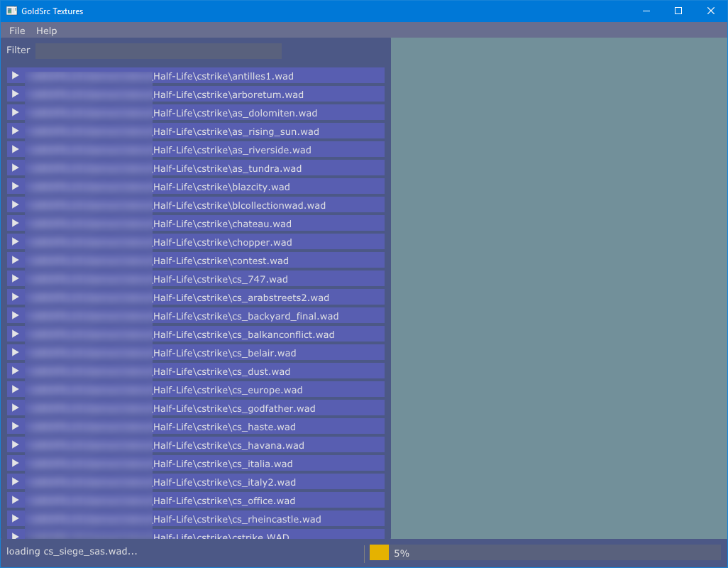Select the as_riverside.wad file path text
Image resolution: width=728 pixels, height=568 pixels.
[232, 150]
